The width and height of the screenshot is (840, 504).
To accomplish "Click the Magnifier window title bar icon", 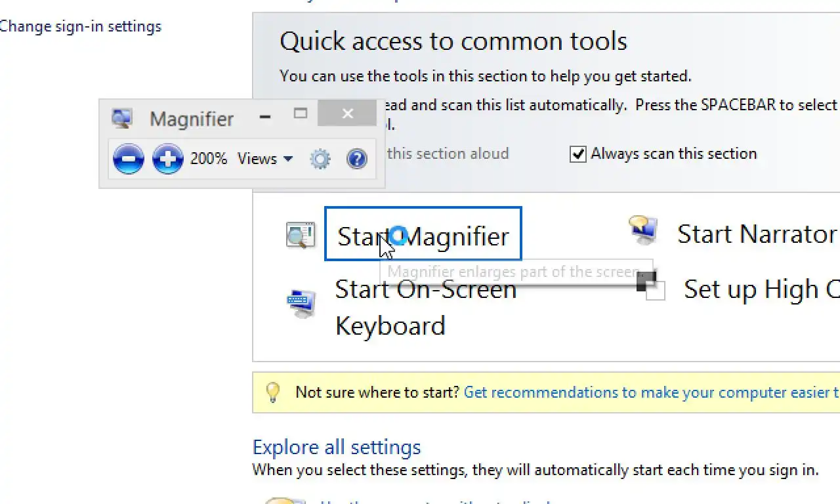I will click(x=121, y=118).
